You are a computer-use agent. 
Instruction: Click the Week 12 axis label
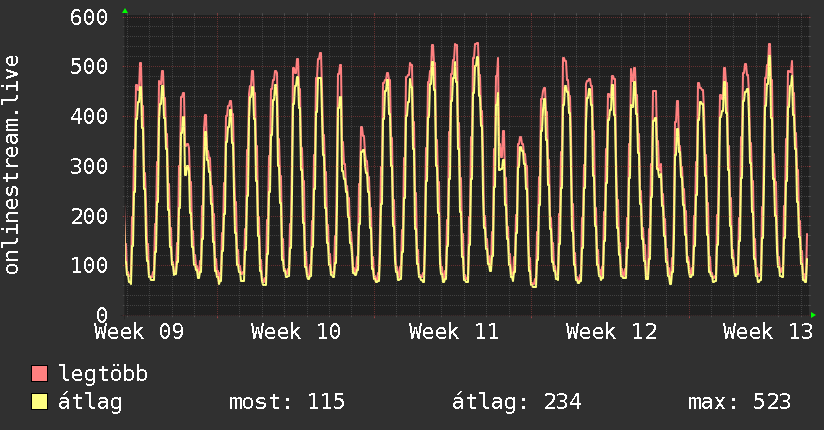pos(611,332)
